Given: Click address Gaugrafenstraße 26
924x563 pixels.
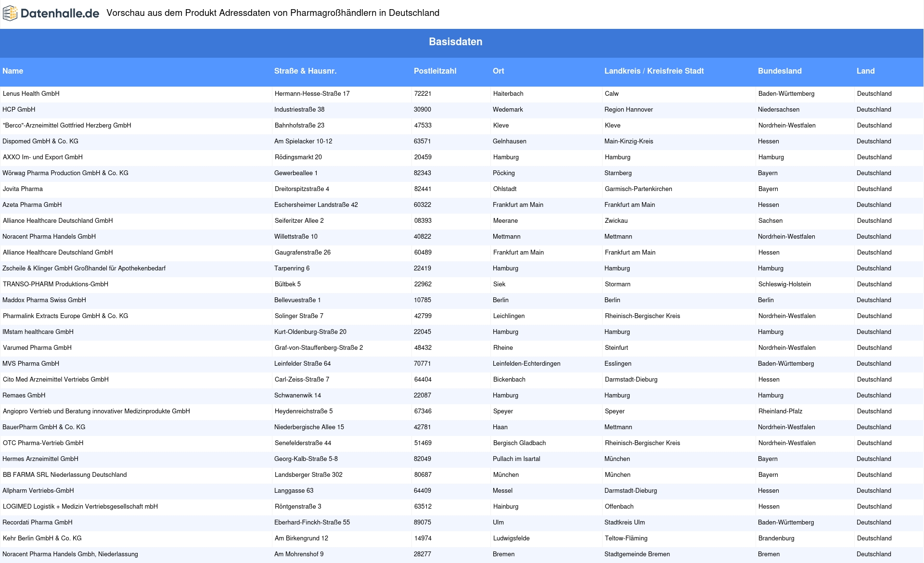Looking at the screenshot, I should pos(303,252).
